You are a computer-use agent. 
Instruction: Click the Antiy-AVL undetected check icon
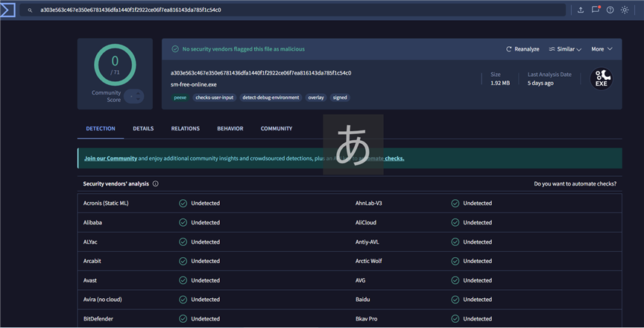(x=455, y=242)
